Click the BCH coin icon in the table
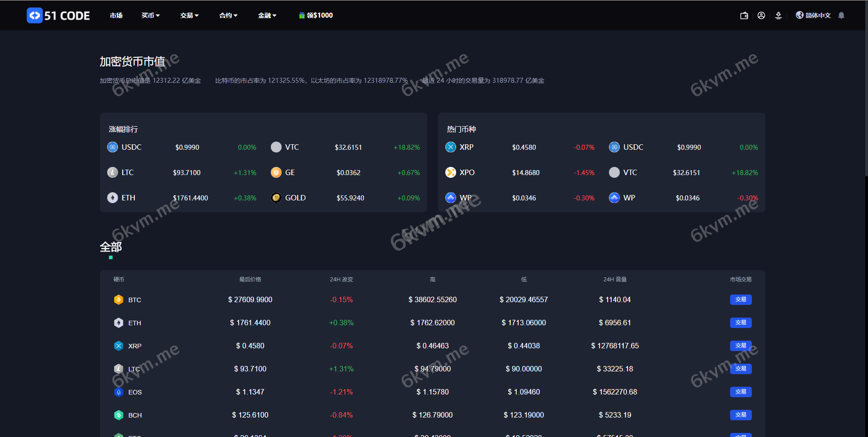The image size is (868, 437). (118, 415)
